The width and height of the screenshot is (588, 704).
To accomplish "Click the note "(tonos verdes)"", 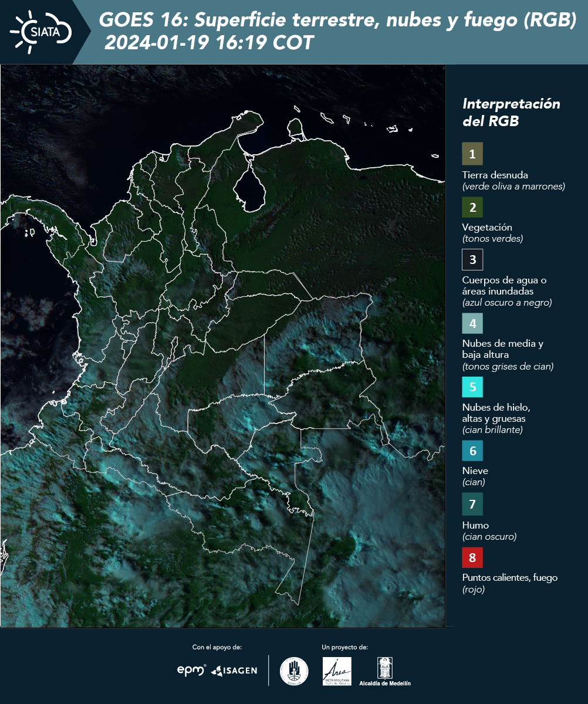I will pos(492,239).
